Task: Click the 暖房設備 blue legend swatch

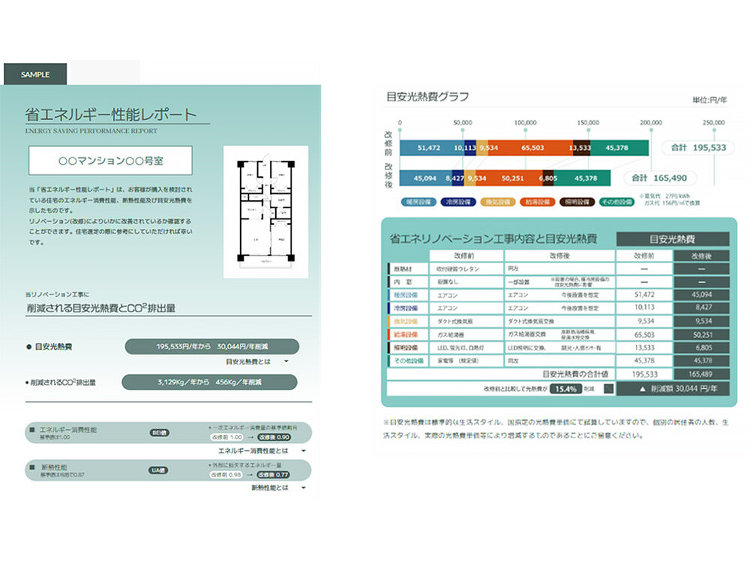Action: coord(419,202)
